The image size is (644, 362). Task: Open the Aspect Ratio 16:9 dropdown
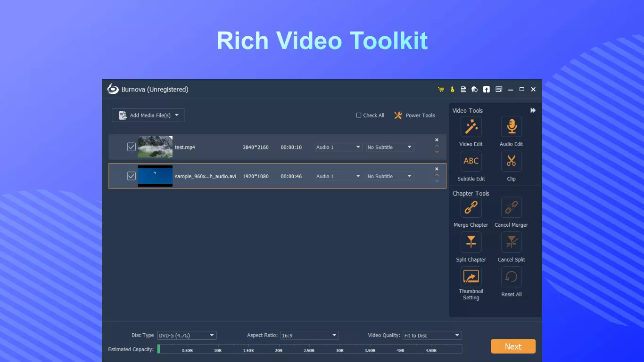tap(309, 336)
